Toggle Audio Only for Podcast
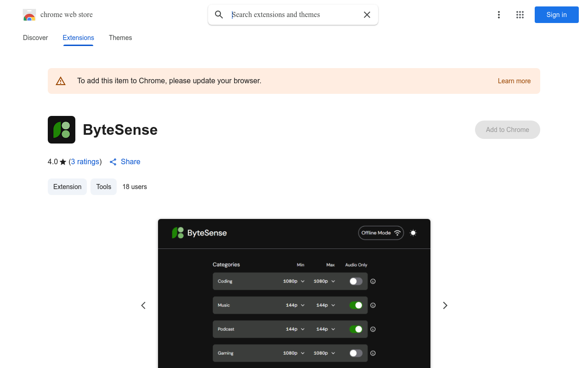Image resolution: width=588 pixels, height=368 pixels. pos(356,329)
